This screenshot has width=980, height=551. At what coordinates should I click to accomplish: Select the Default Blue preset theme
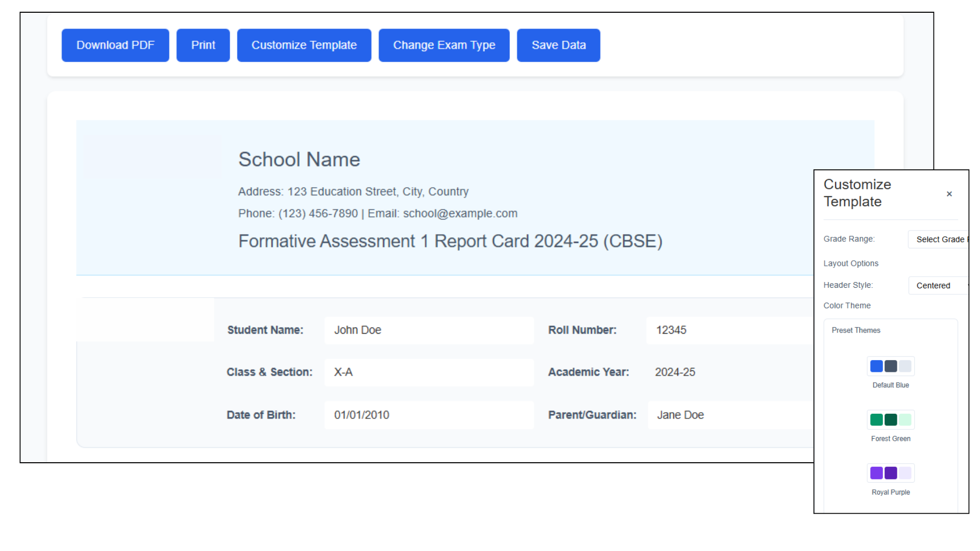click(890, 366)
